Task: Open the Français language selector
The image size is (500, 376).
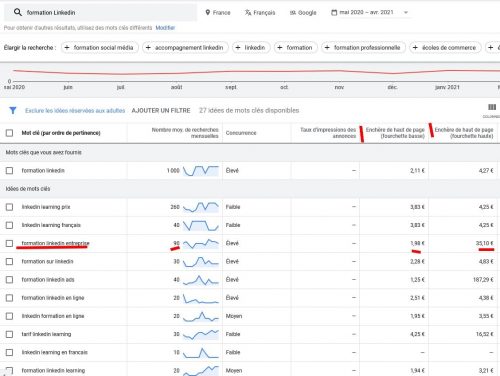Action: 260,12
